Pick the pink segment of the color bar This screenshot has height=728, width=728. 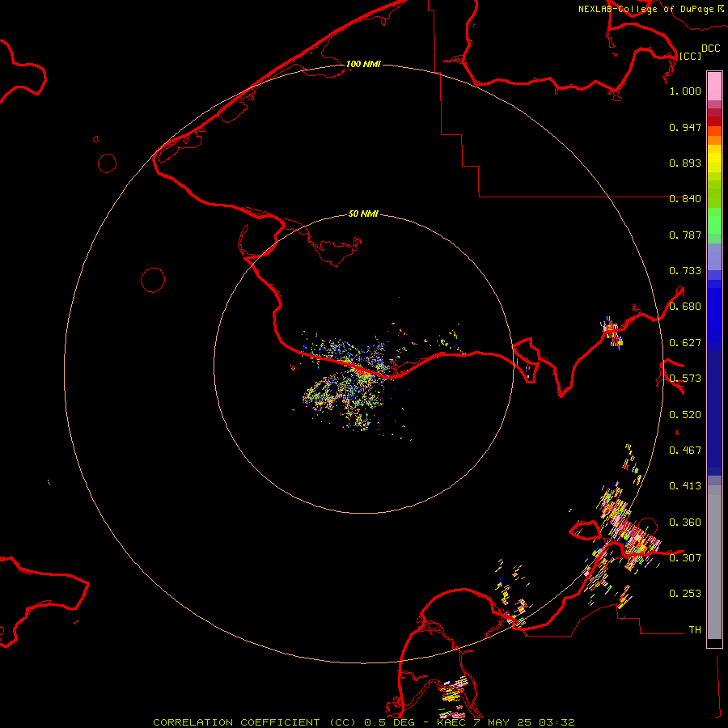[x=714, y=87]
